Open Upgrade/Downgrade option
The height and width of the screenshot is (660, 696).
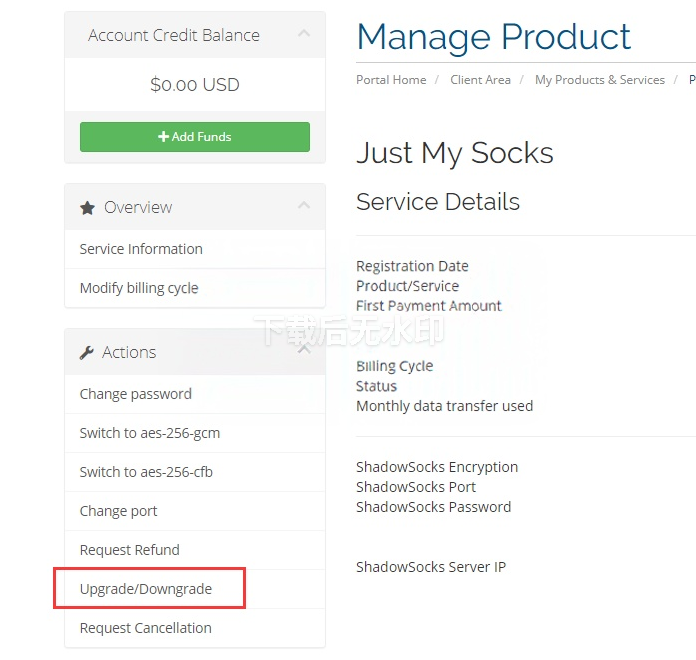[x=146, y=589]
